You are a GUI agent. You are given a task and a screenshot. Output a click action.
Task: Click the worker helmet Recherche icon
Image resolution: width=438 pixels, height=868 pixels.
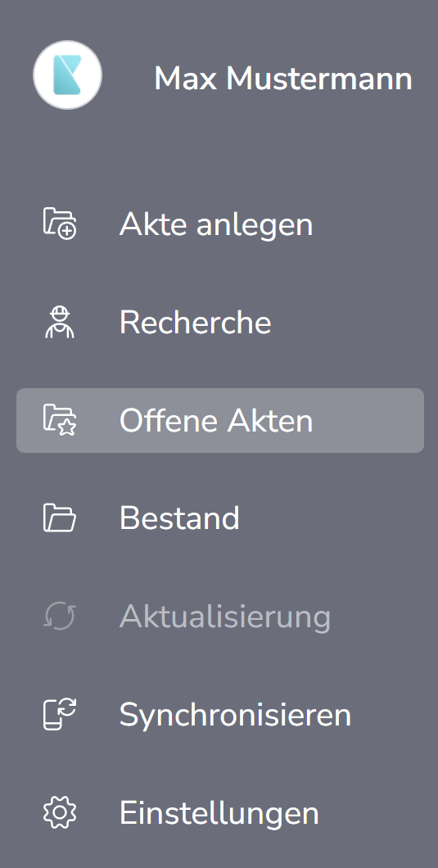click(x=59, y=322)
